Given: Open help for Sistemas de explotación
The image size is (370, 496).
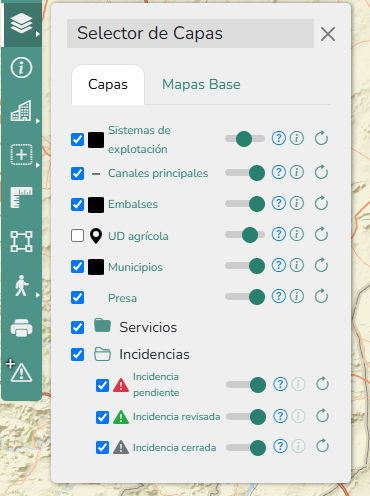Looking at the screenshot, I should (x=279, y=138).
